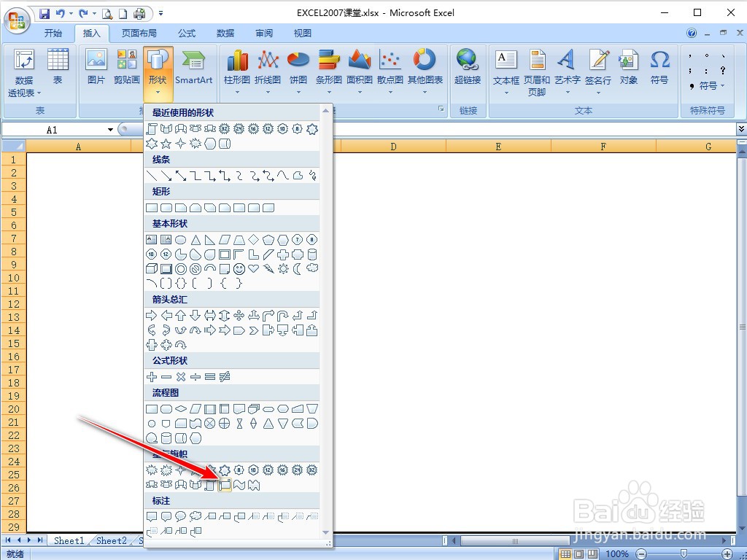Image resolution: width=747 pixels, height=560 pixels.
Task: Pick the sun shape in 基本形状
Action: (x=284, y=269)
